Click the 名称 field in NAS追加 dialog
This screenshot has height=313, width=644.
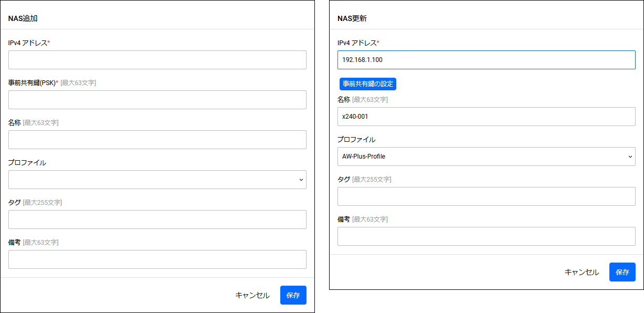tap(157, 140)
